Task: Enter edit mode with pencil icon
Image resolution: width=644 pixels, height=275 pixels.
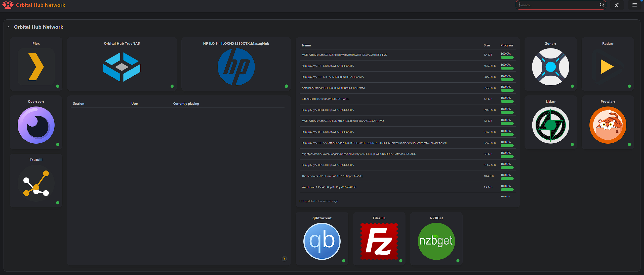Action: 617,5
